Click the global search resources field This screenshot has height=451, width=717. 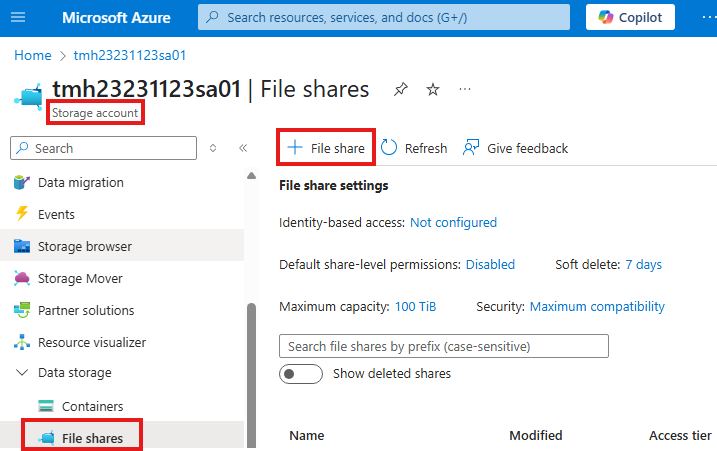tap(384, 17)
